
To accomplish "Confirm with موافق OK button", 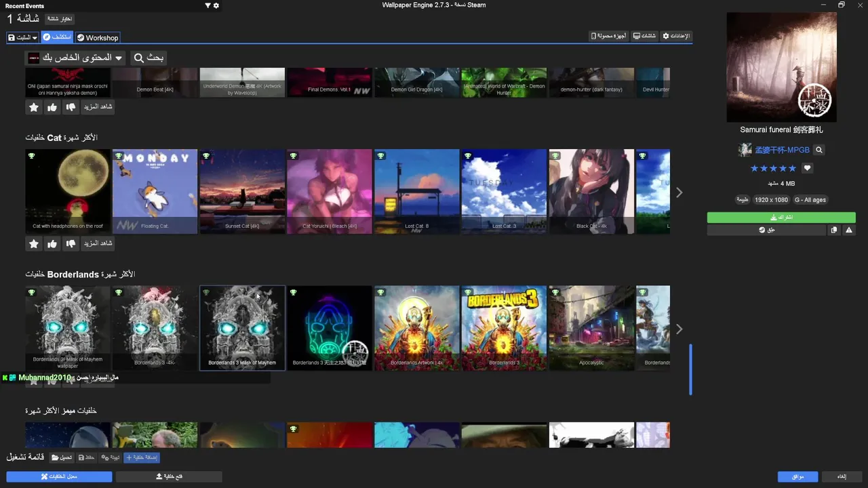I will [797, 476].
